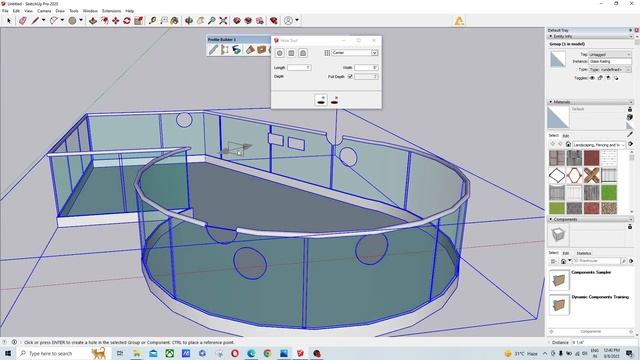Screen dimensions: 640x360
Task: Click the remove hole button in Hole Tool
Action: [x=334, y=100]
